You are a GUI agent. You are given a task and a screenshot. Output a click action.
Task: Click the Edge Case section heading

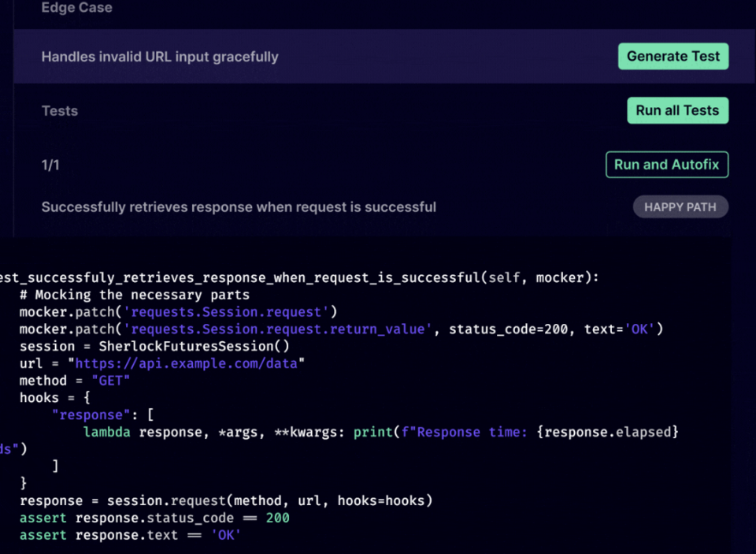(x=76, y=8)
